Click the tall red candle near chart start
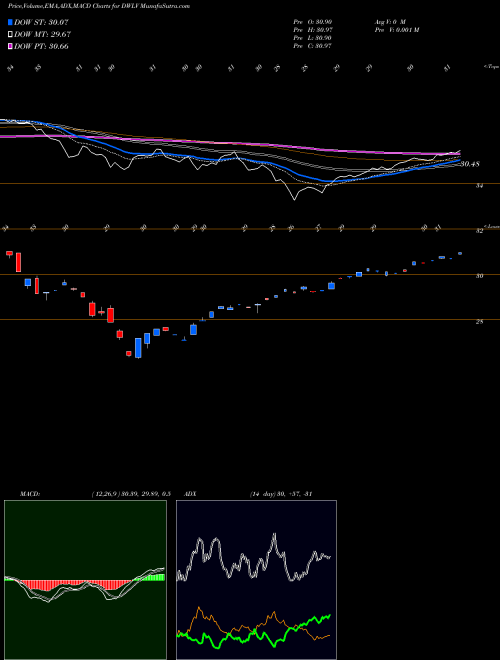 coord(19,262)
